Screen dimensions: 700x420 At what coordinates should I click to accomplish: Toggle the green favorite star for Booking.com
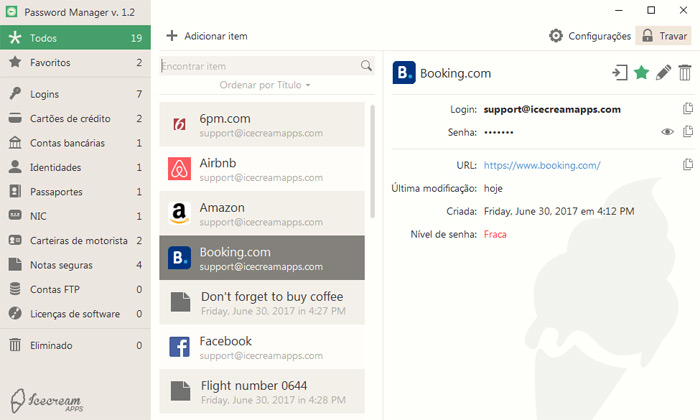click(642, 72)
